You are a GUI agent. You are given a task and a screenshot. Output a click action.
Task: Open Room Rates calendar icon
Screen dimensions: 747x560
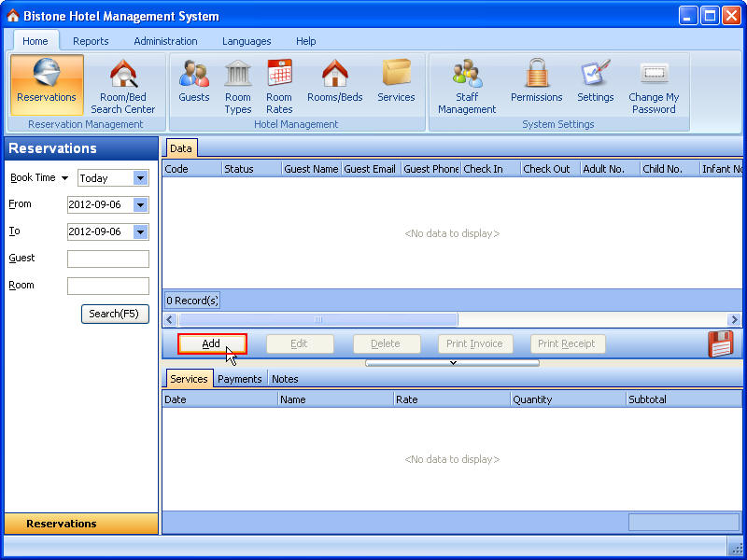[x=279, y=85]
